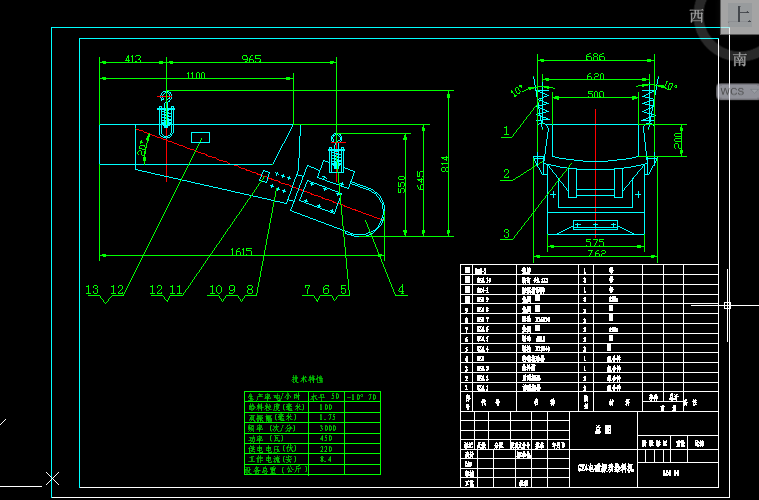Pick the 1100 dimension text

click(x=196, y=75)
